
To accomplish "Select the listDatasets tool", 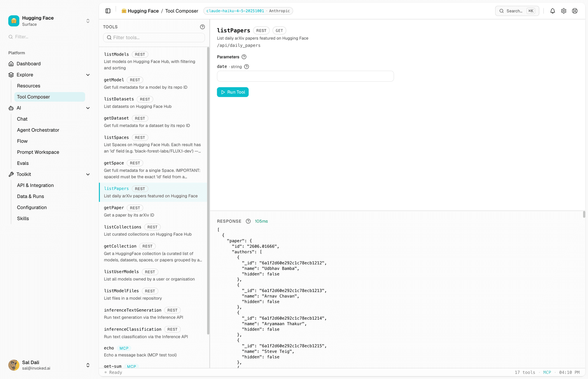I will (x=153, y=103).
